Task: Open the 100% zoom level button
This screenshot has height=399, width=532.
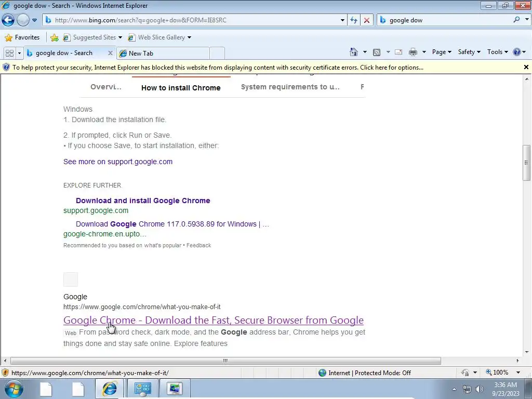Action: point(497,373)
